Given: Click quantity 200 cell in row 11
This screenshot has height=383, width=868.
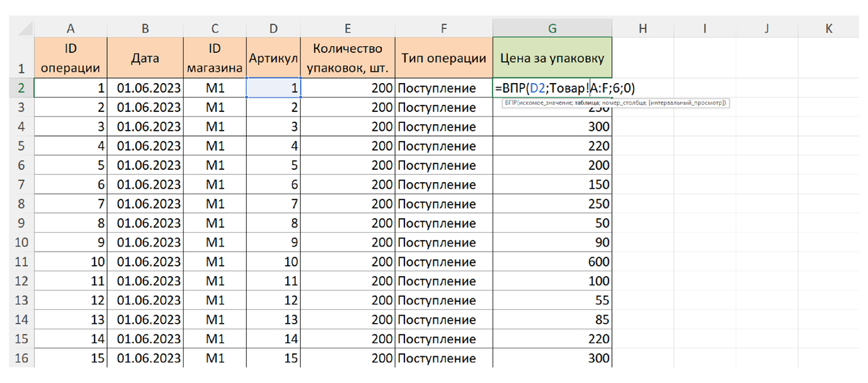Looking at the screenshot, I should [348, 262].
